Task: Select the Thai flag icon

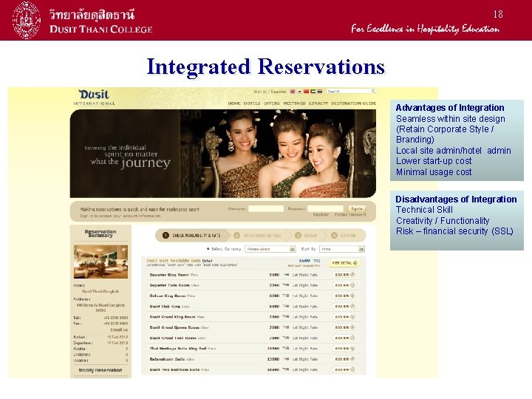Action: pos(320,92)
